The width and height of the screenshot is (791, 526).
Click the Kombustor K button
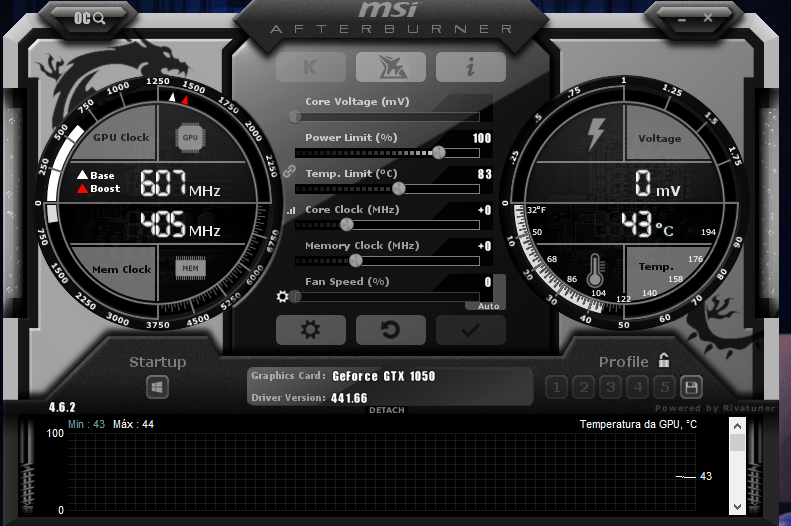(x=311, y=67)
